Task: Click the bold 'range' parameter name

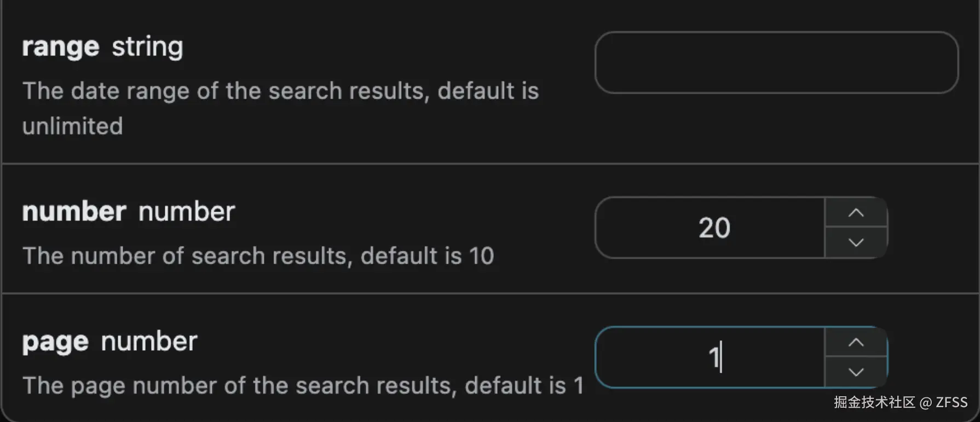Action: pos(61,47)
